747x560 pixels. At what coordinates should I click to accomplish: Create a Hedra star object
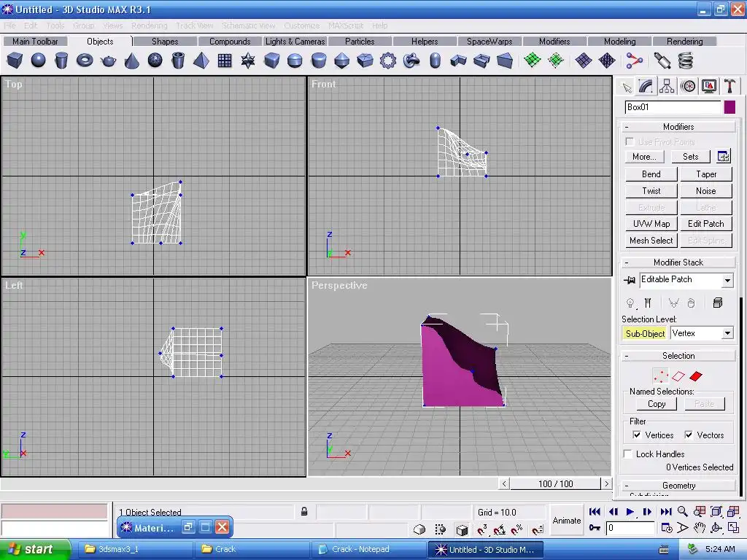248,61
